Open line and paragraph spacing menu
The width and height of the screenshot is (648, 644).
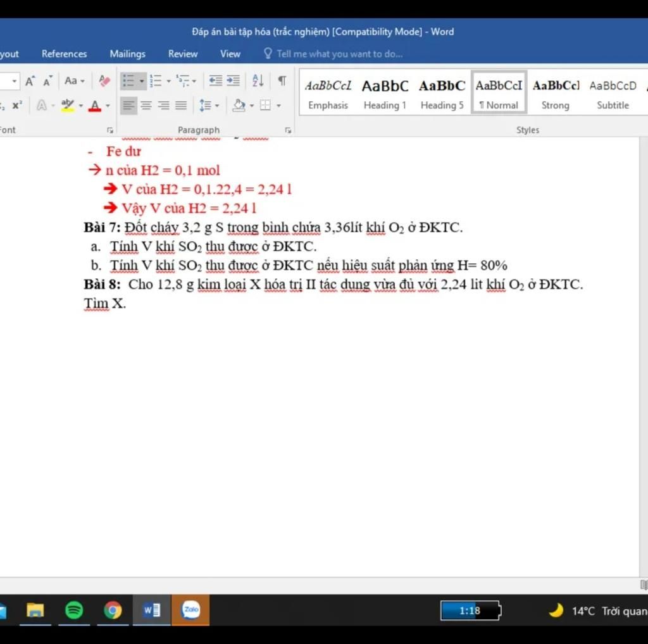pyautogui.click(x=209, y=106)
